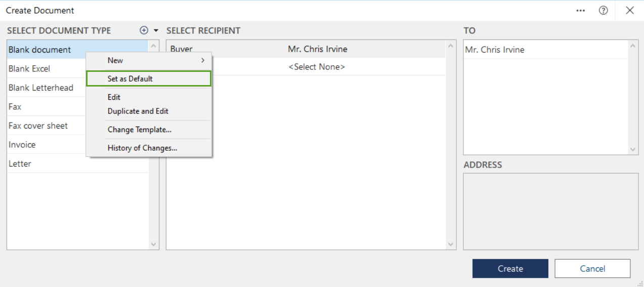Pick the Letter document type
This screenshot has height=287, width=644.
[20, 164]
